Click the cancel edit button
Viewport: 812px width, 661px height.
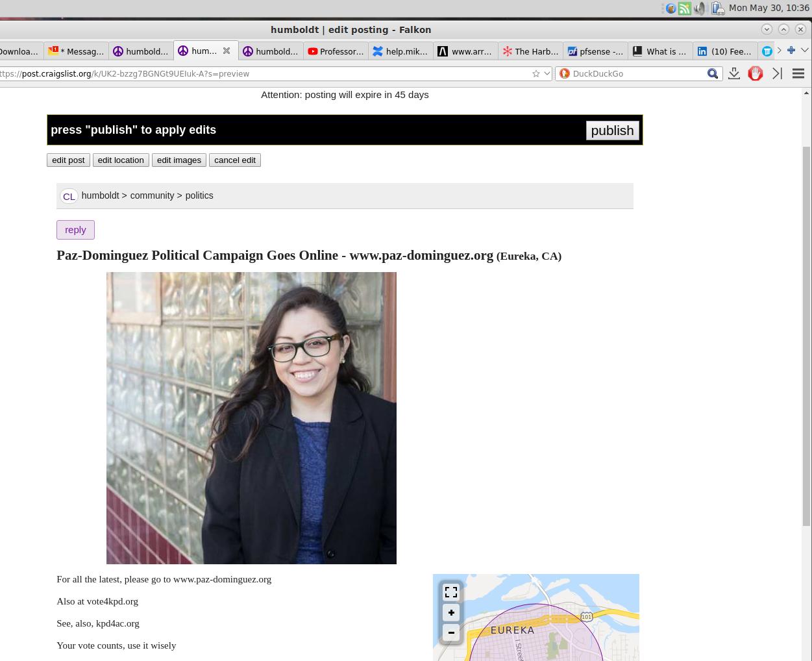point(235,160)
